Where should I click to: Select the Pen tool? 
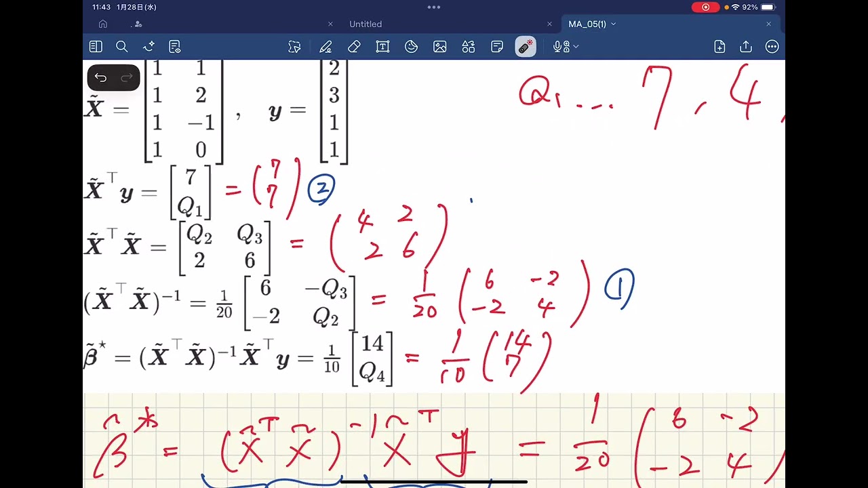[x=325, y=47]
